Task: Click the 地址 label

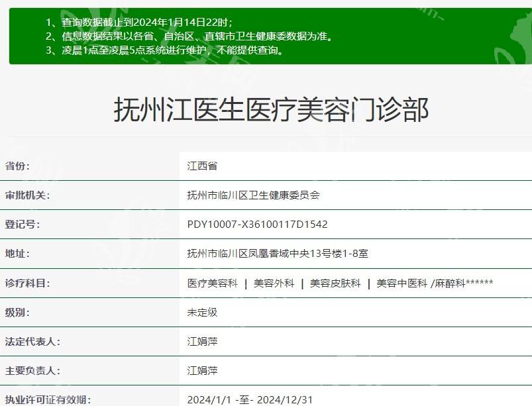Action: point(17,254)
